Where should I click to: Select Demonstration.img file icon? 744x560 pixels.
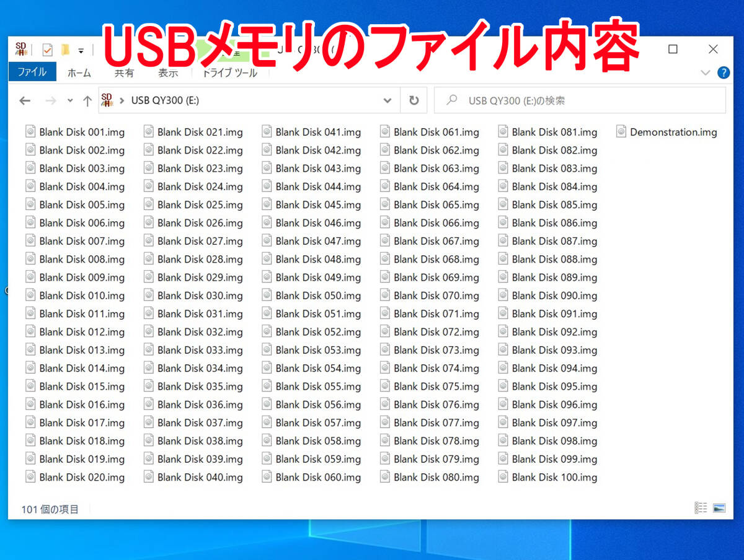point(621,131)
